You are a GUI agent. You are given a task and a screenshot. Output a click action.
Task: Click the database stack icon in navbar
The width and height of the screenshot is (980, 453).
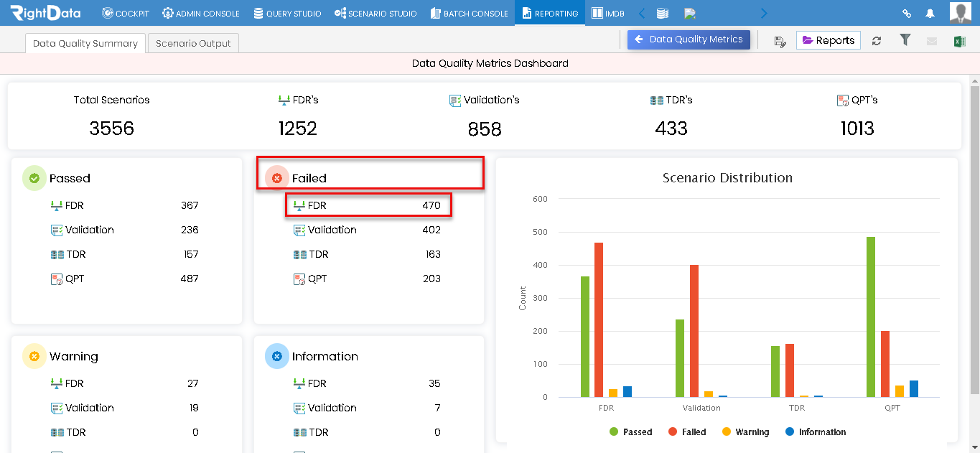(x=663, y=13)
